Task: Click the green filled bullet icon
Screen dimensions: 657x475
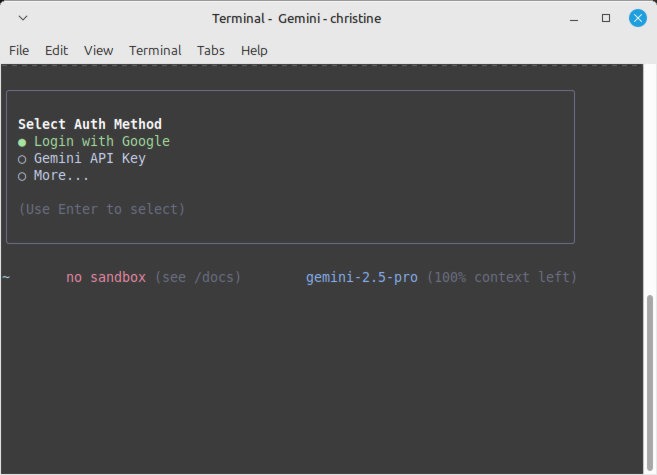Action: 22,143
